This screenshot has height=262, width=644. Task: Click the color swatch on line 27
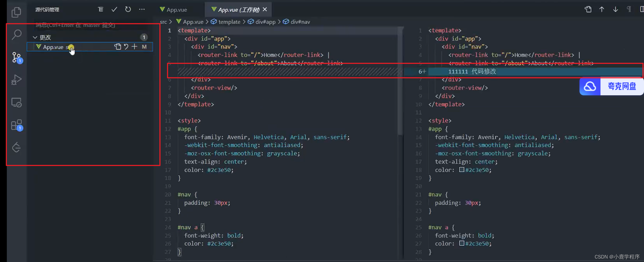tap(462, 243)
